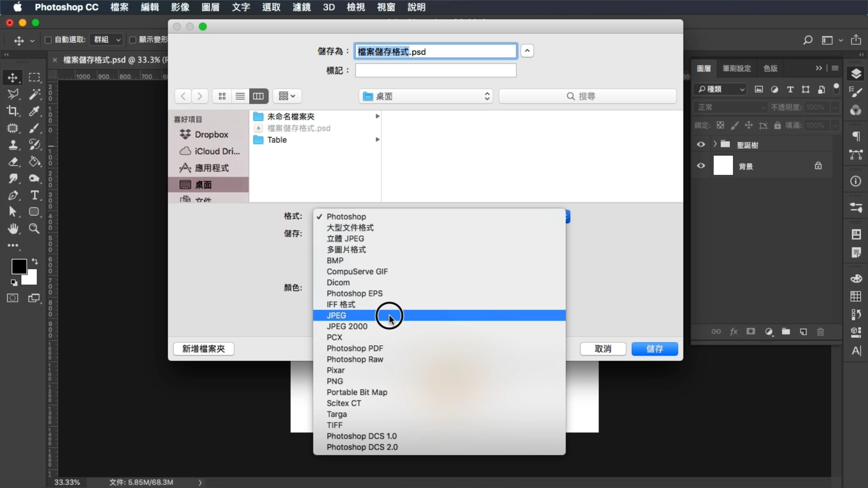Toggle Quick Mask mode icon
This screenshot has height=488, width=868.
tap(13, 298)
